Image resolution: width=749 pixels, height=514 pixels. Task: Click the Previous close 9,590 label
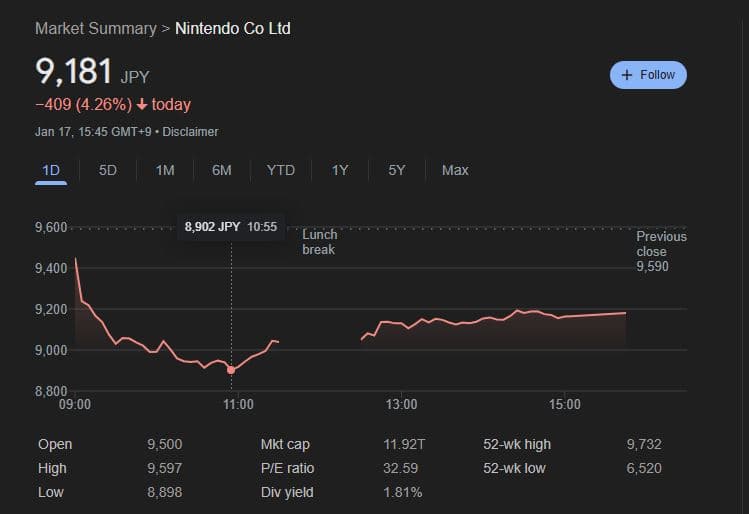pos(661,251)
